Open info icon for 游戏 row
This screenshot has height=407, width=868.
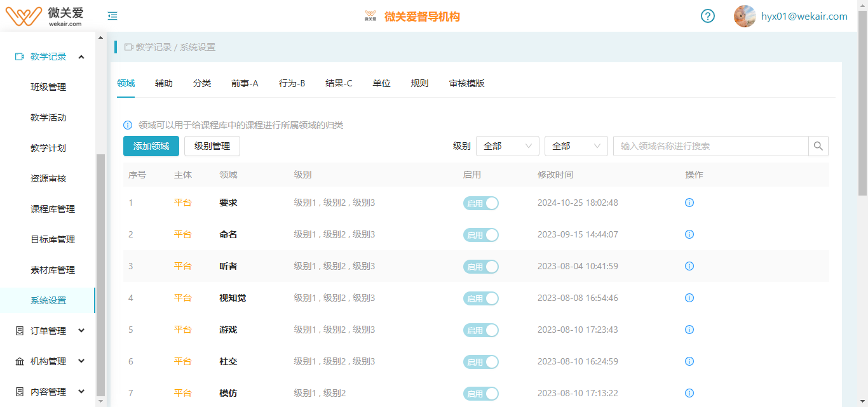689,330
